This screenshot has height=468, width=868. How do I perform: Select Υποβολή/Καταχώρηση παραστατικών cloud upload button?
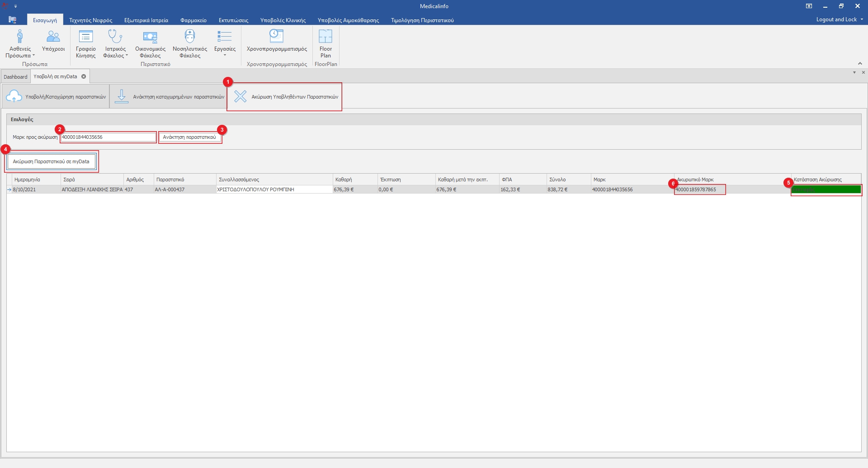pyautogui.click(x=56, y=97)
